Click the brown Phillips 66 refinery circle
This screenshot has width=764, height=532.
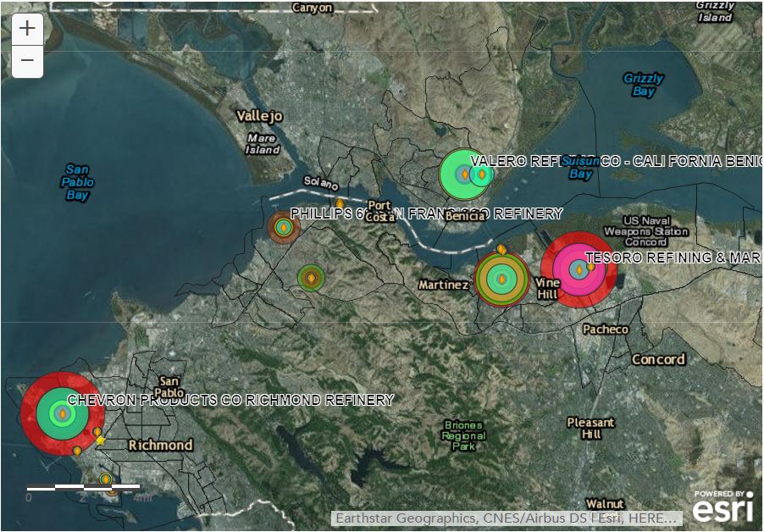283,228
